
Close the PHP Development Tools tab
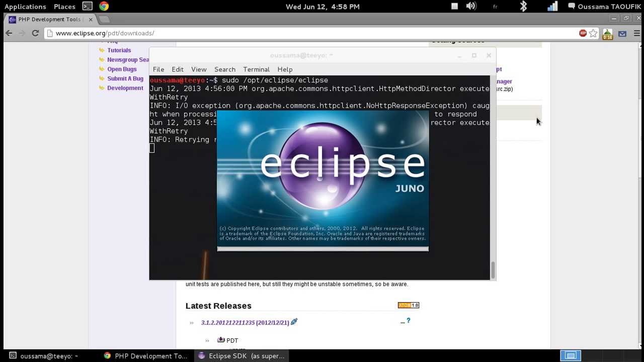coord(91,19)
